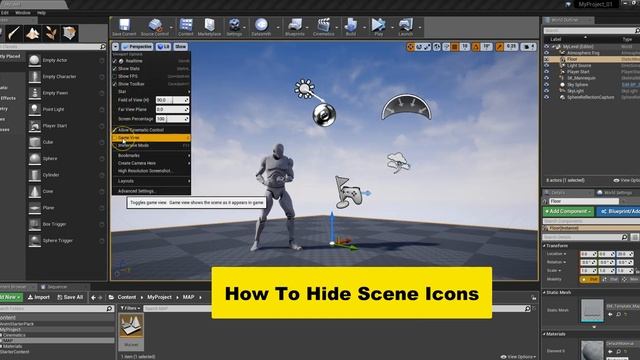Click the Static mobility button
This screenshot has width=640, height=360.
pyautogui.click(x=590, y=280)
